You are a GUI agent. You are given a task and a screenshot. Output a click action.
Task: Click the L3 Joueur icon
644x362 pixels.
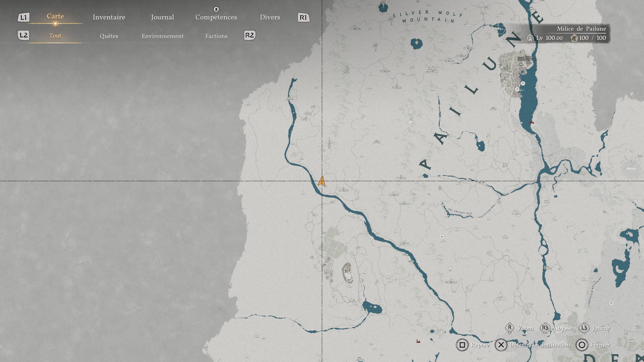tap(584, 328)
